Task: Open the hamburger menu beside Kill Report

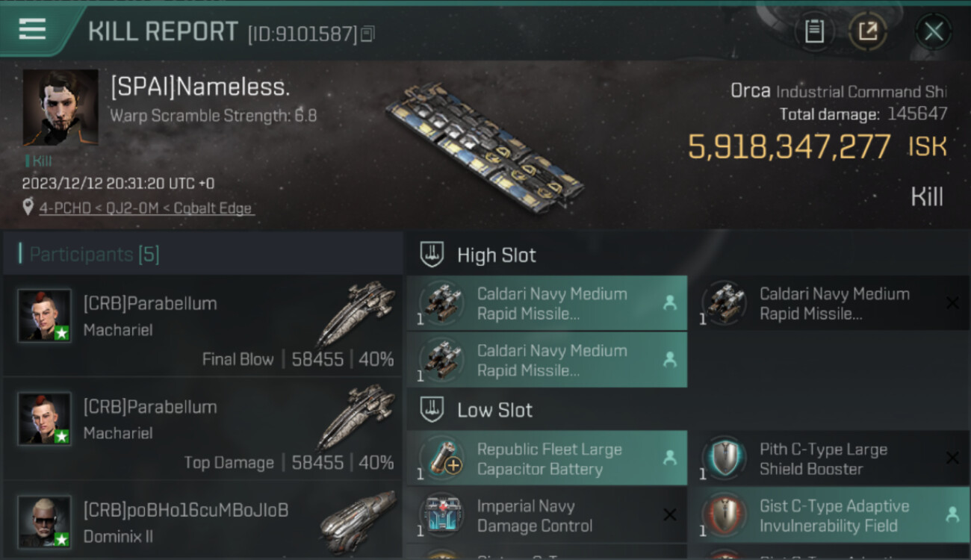Action: (x=32, y=29)
